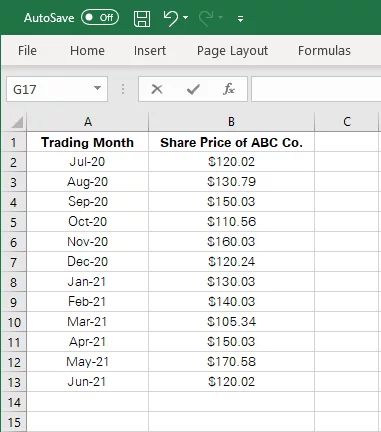Switch to the Page Layout tab
Screen dimensions: 381x432
point(232,51)
